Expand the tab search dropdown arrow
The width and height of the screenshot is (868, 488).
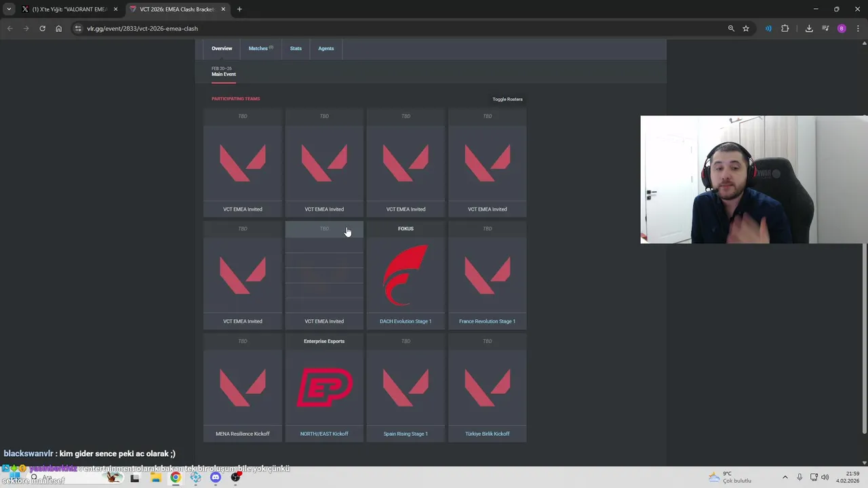(9, 9)
